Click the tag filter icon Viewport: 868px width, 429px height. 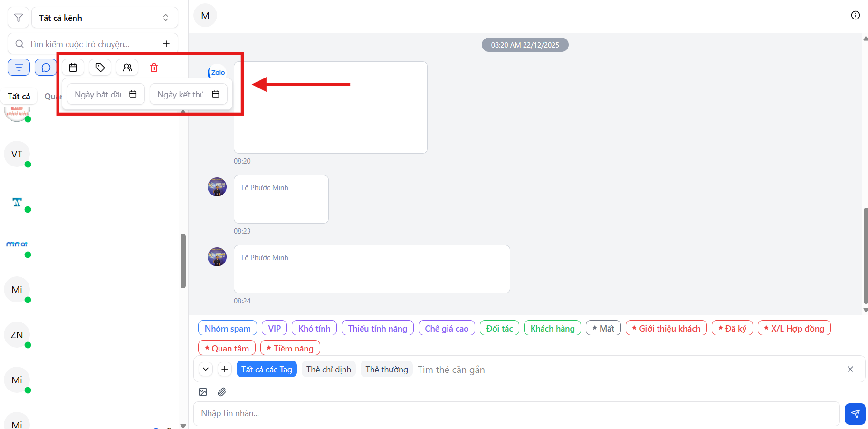click(x=100, y=68)
